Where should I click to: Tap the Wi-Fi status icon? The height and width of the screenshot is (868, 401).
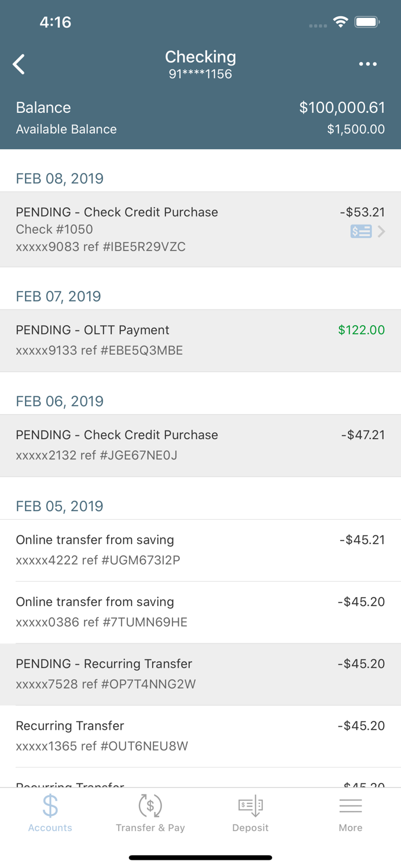click(x=340, y=21)
